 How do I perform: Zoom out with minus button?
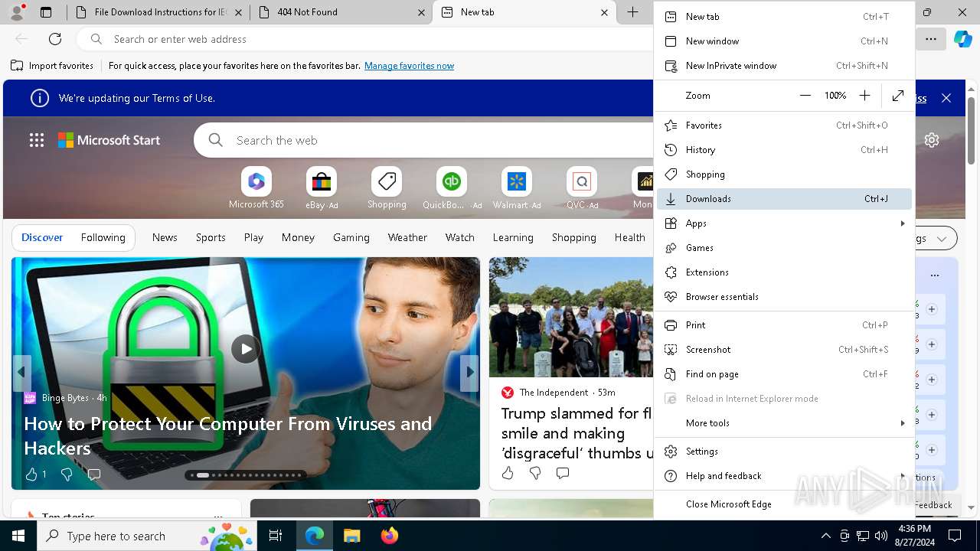[805, 96]
